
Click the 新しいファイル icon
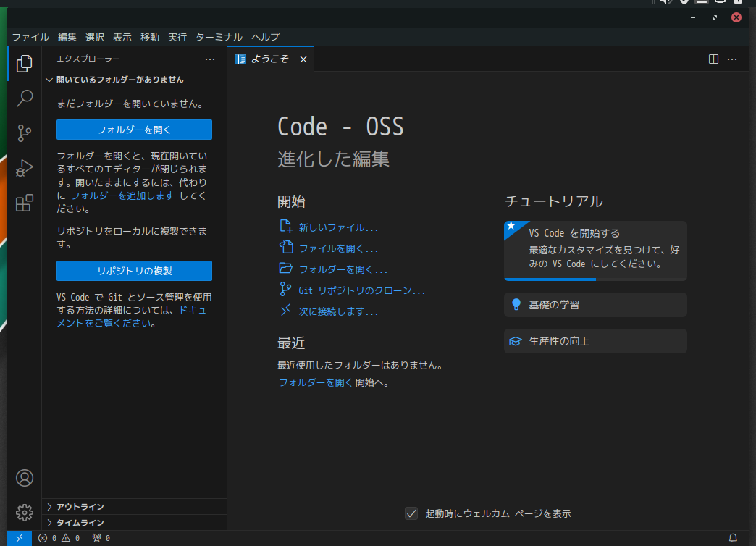(x=286, y=226)
